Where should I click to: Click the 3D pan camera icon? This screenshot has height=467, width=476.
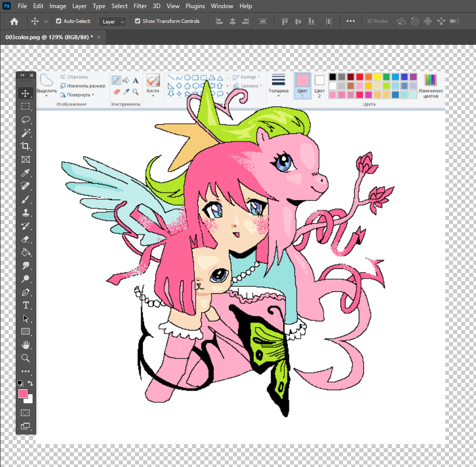pos(428,21)
